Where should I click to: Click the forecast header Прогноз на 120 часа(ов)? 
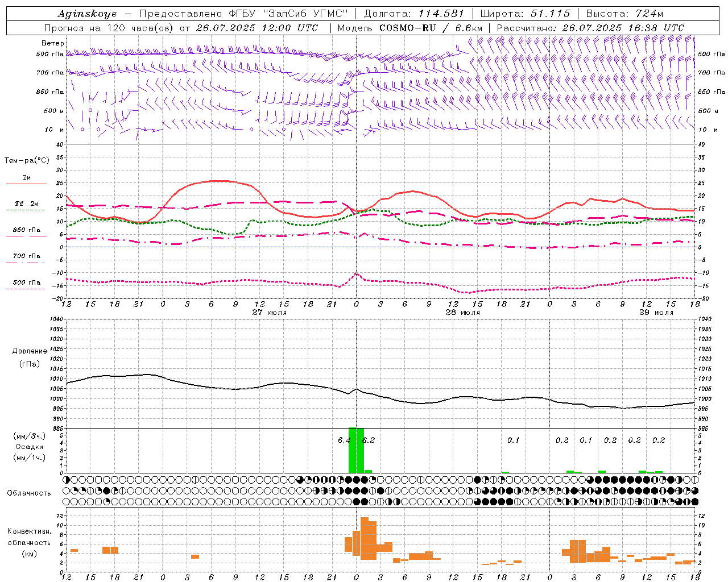[x=110, y=28]
